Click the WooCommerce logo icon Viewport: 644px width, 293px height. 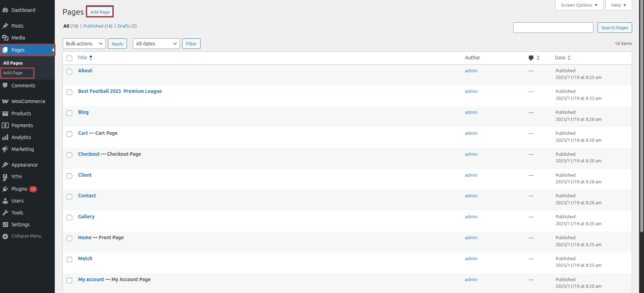point(5,101)
